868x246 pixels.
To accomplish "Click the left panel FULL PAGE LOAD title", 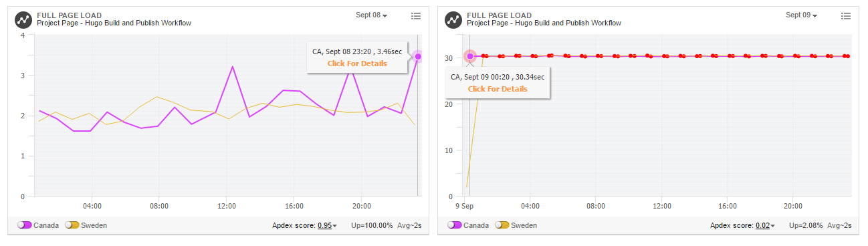I will 69,15.
